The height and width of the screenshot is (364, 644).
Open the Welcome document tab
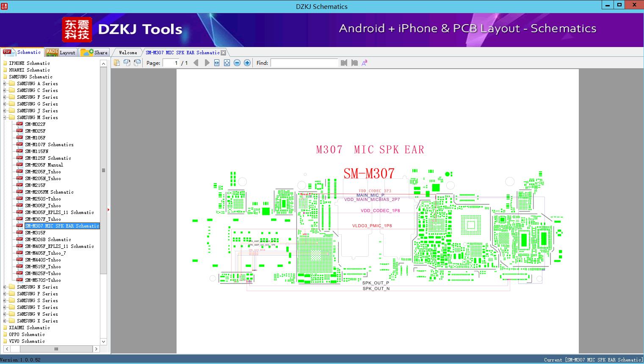pyautogui.click(x=127, y=53)
